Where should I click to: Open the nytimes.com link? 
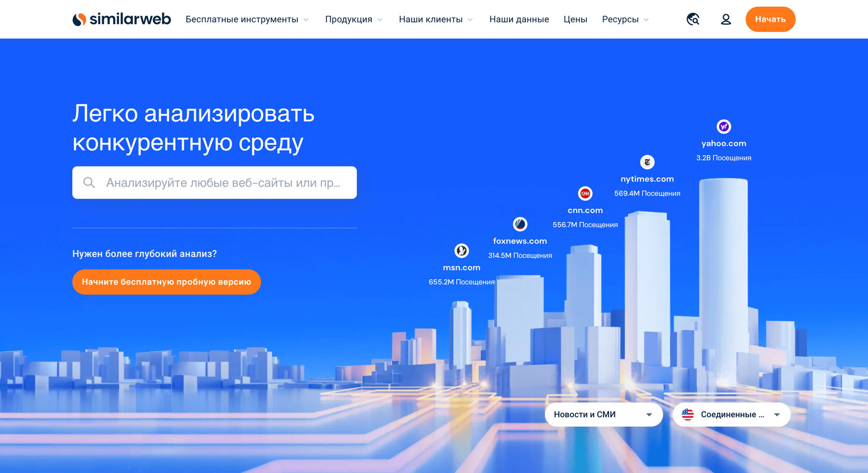pos(647,179)
